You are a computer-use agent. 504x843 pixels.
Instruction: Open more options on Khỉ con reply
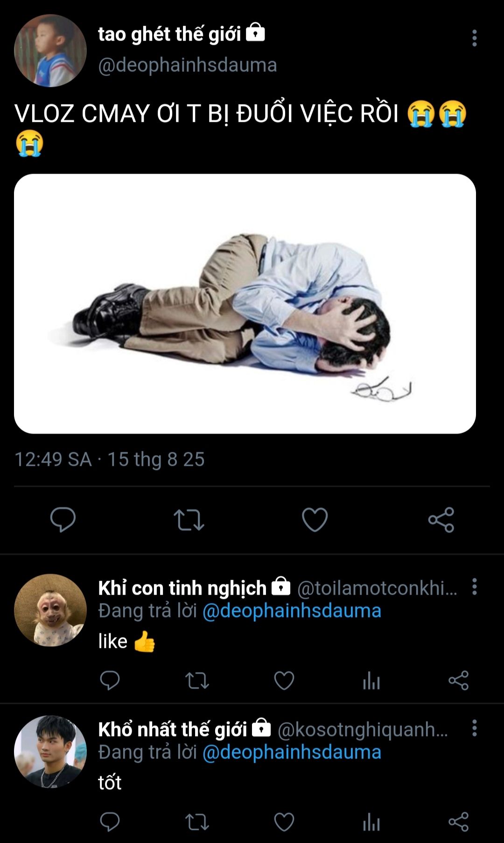click(474, 587)
